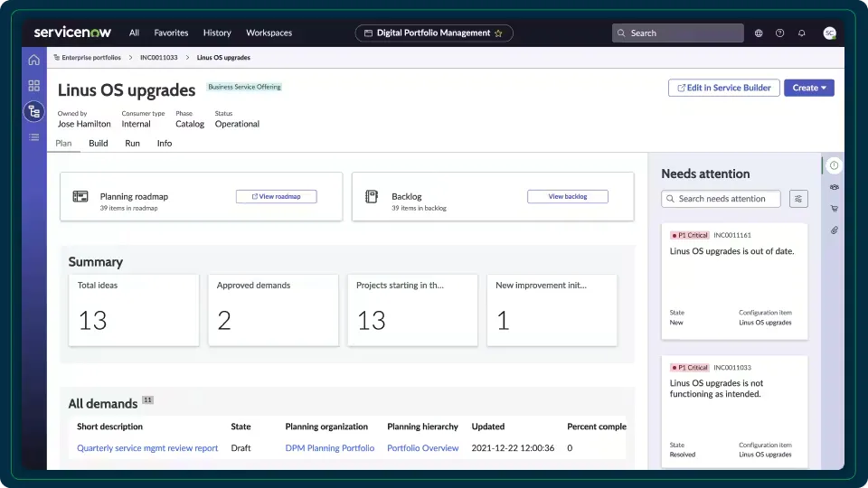Open the help question mark icon
868x488 pixels.
(x=780, y=33)
